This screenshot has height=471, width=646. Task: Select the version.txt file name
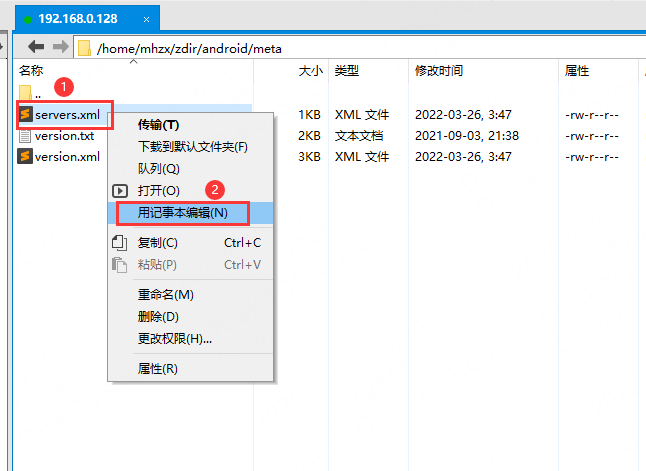[x=65, y=136]
